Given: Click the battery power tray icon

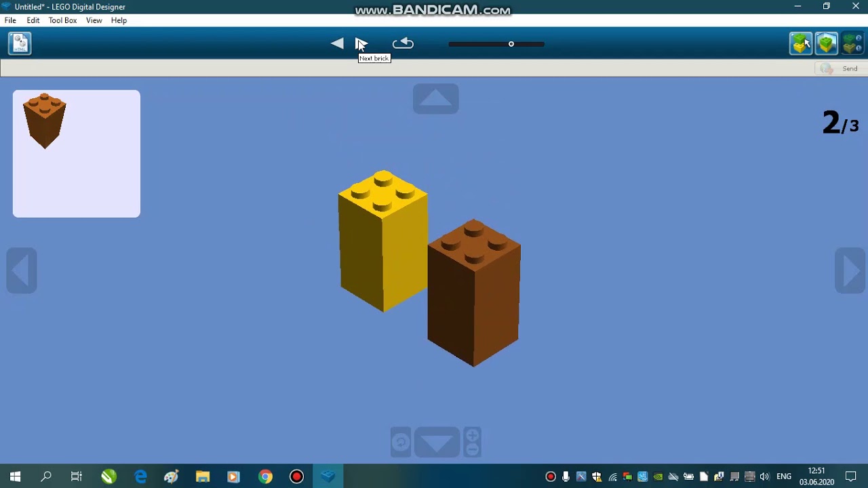Looking at the screenshot, I should pyautogui.click(x=688, y=476).
